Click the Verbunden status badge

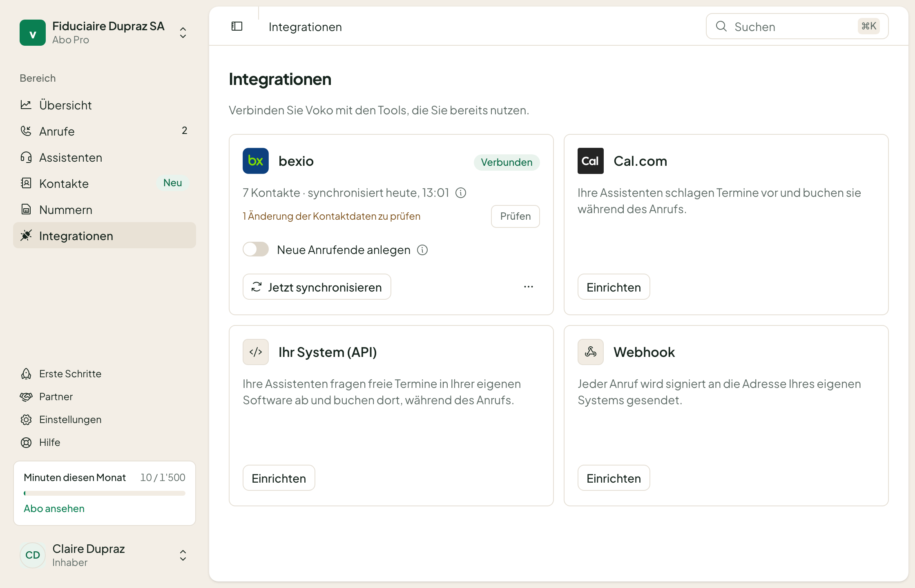[507, 162]
